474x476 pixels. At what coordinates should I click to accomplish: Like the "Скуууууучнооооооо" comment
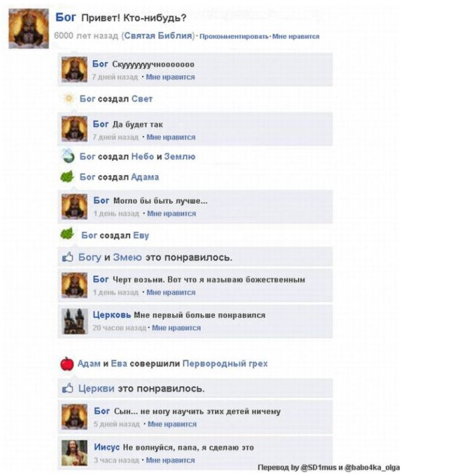(x=171, y=77)
